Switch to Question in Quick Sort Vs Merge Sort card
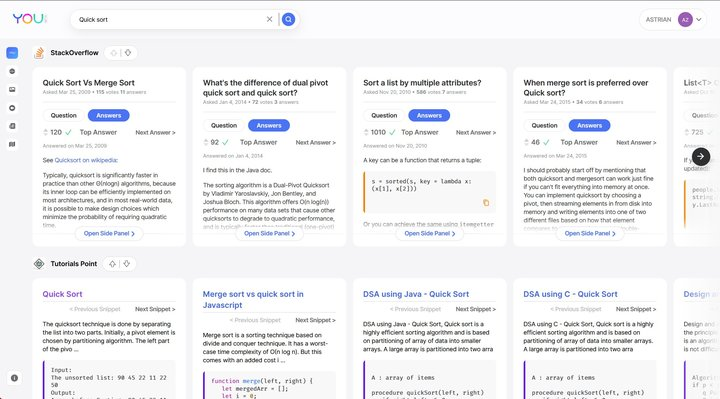Screen dimensions: 720x399 point(63,115)
